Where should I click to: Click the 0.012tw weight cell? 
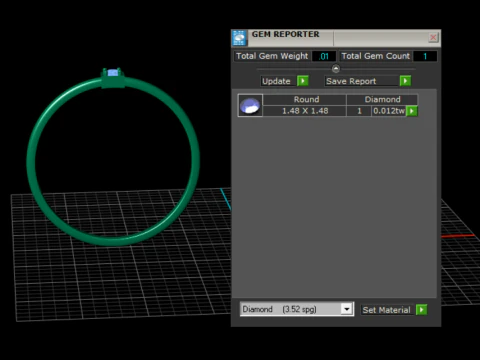pos(389,111)
